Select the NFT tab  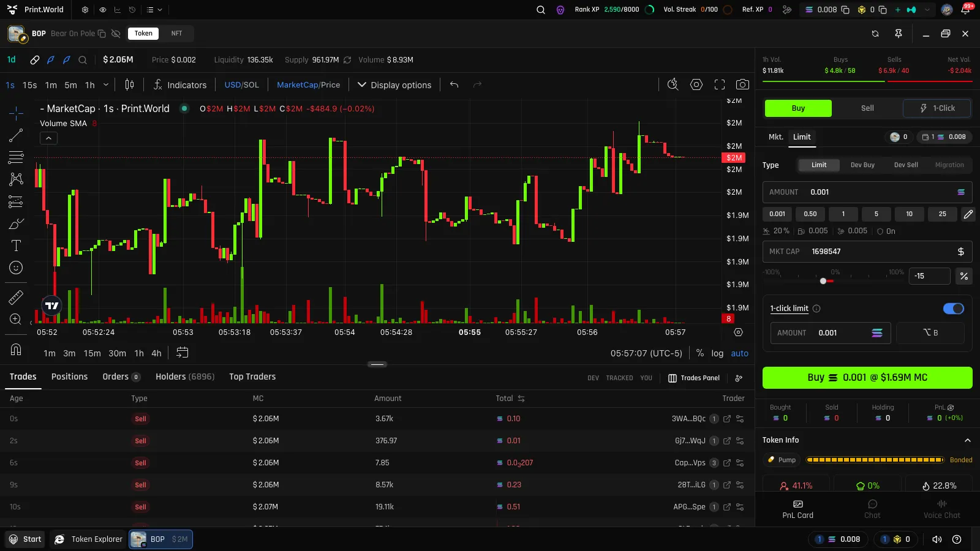176,34
